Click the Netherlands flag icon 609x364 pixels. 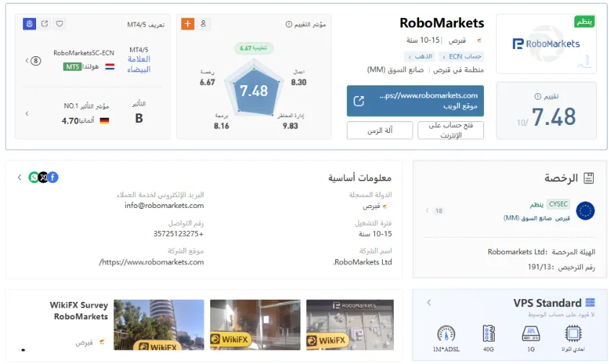click(x=110, y=67)
